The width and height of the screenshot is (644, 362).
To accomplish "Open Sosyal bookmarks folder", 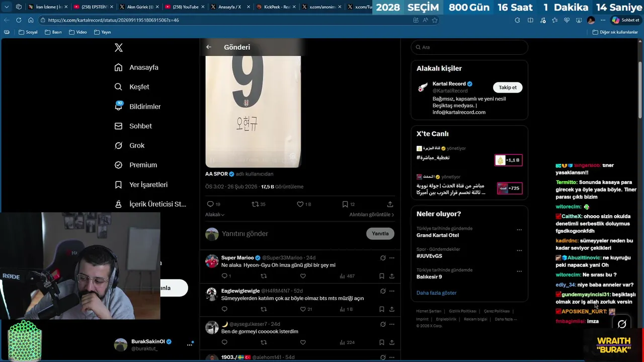I will click(28, 32).
